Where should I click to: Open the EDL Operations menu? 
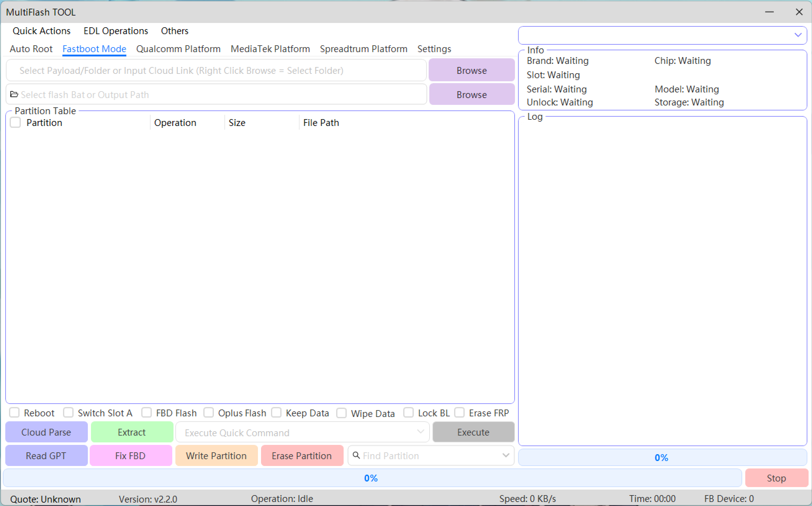[115, 31]
